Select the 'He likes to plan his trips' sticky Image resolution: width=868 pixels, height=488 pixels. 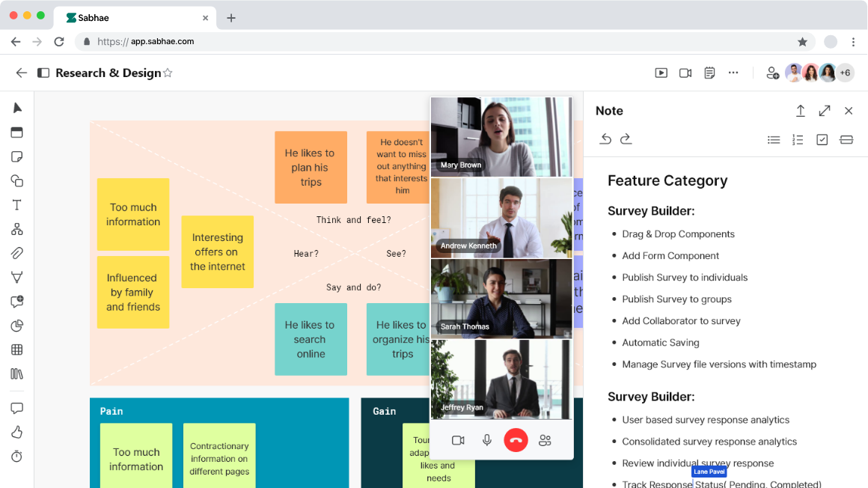click(x=311, y=168)
